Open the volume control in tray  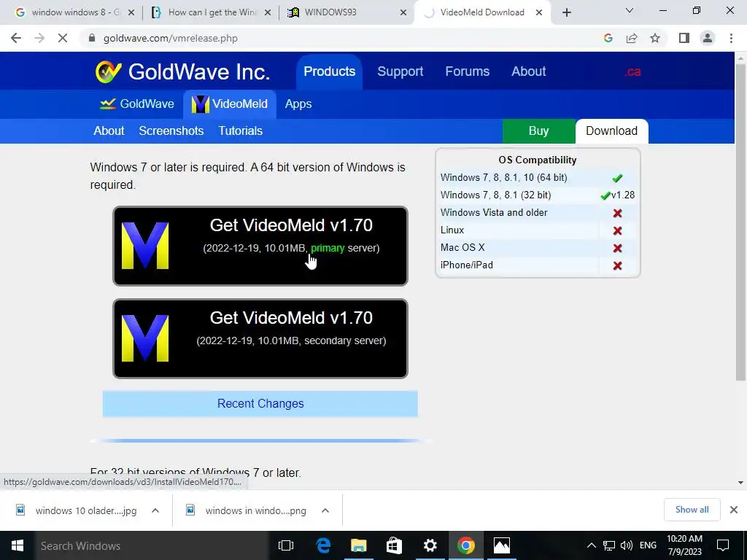(627, 545)
